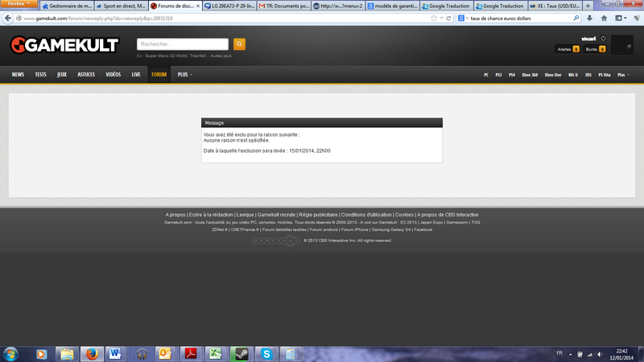The width and height of the screenshot is (644, 362).
Task: Click the Gamekult logo
Action: tap(64, 46)
